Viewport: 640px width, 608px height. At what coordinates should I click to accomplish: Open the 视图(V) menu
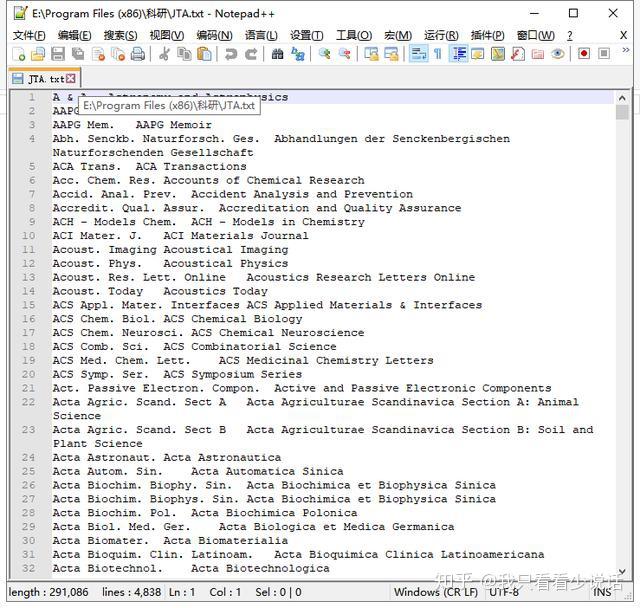(x=167, y=36)
